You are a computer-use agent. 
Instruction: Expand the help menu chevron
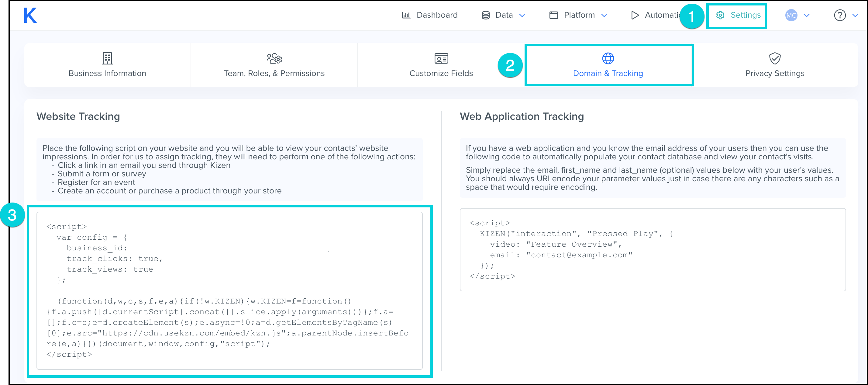855,15
